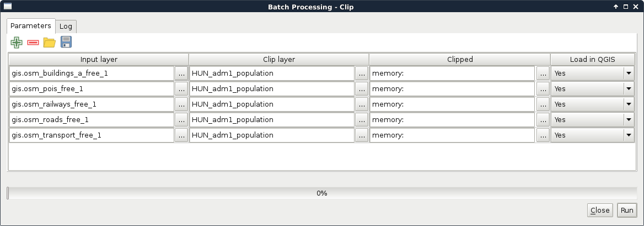
Task: Click the green plus add row icon
Action: click(17, 43)
